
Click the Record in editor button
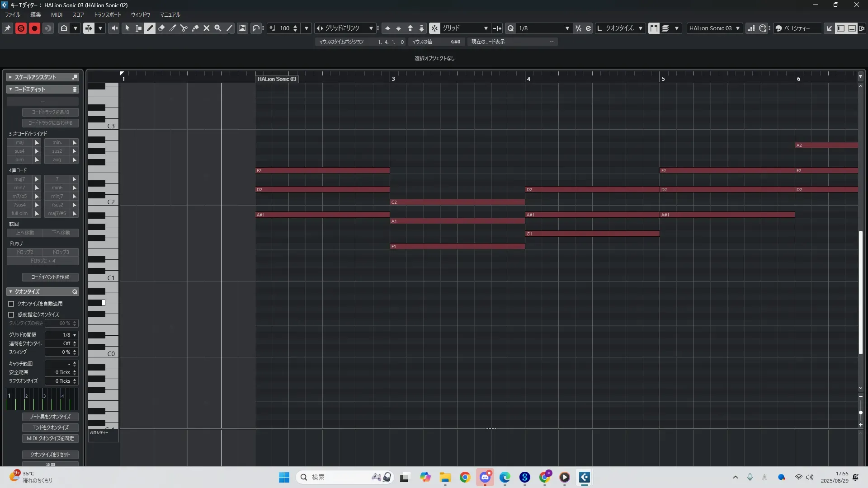[x=34, y=28]
